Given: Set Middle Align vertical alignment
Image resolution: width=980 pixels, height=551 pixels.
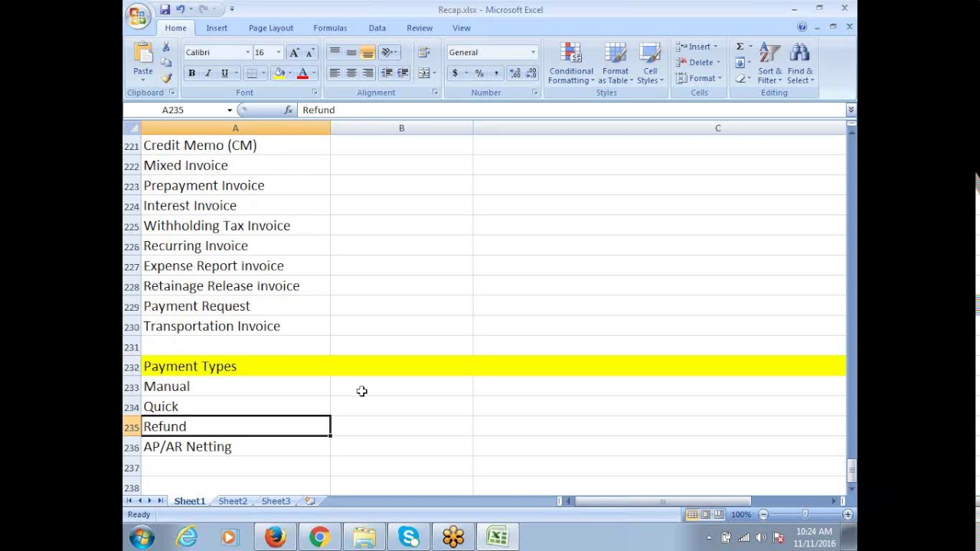Looking at the screenshot, I should 351,53.
